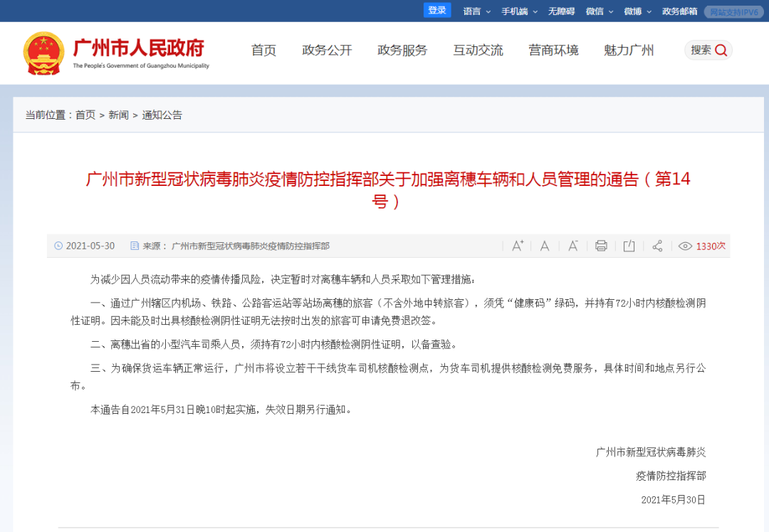Viewport: 769px width, 532px height.
Task: Expand the 手机端 dropdown
Action: point(519,11)
